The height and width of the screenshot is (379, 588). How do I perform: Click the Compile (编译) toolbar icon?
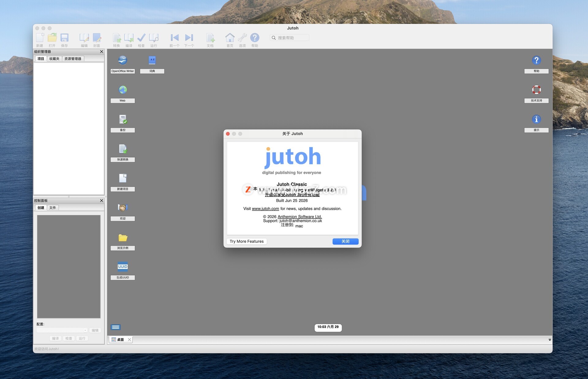point(129,38)
